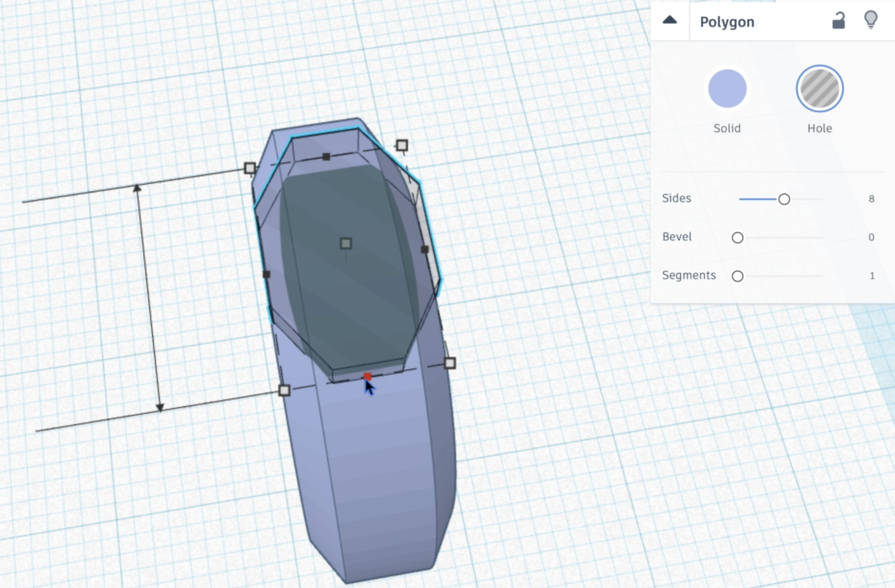The width and height of the screenshot is (895, 588).
Task: Click the top edge black midpoint handle
Action: (326, 156)
